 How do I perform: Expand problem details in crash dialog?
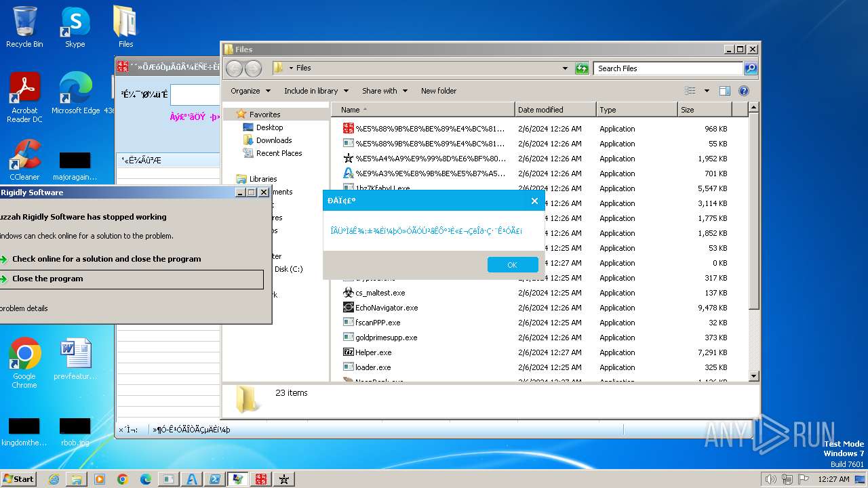[24, 308]
